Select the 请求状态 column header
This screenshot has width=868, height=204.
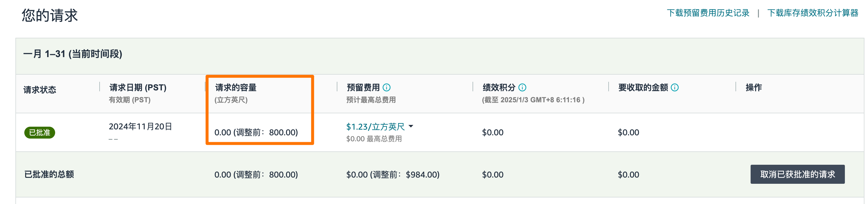pos(40,90)
